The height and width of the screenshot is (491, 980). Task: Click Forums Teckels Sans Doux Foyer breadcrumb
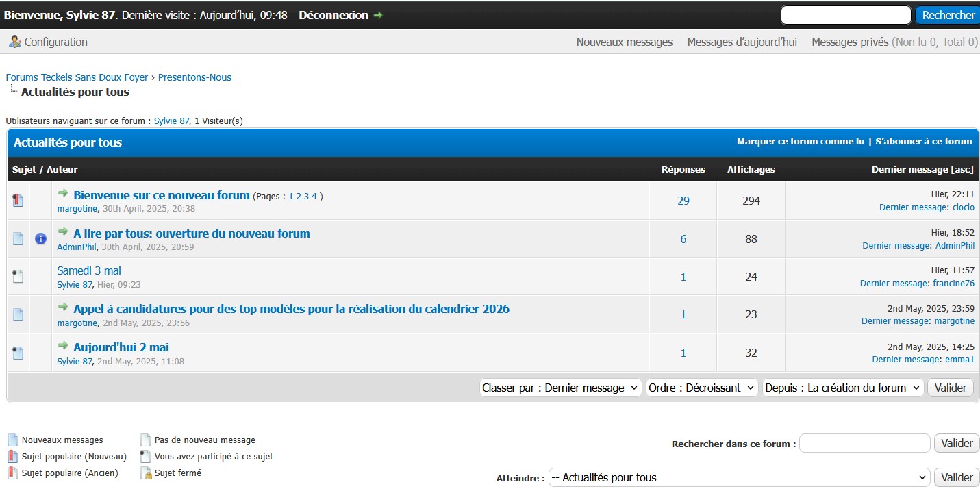point(77,77)
